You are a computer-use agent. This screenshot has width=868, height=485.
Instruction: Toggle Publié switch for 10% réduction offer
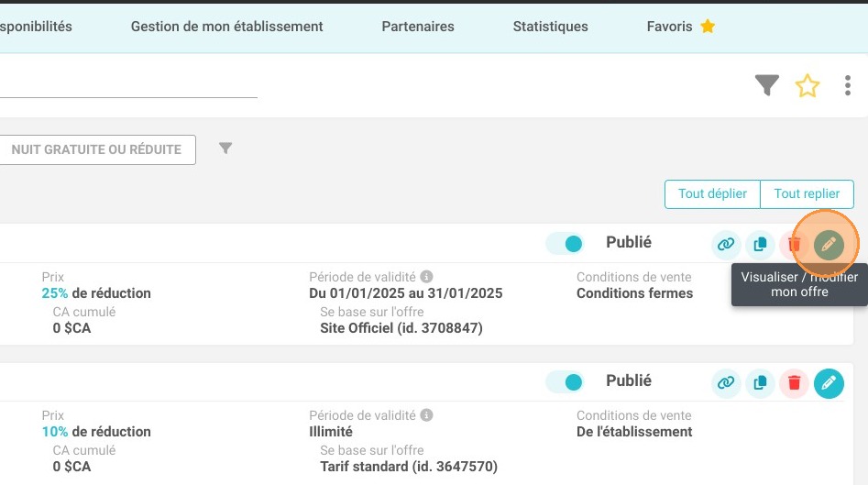[x=565, y=382]
